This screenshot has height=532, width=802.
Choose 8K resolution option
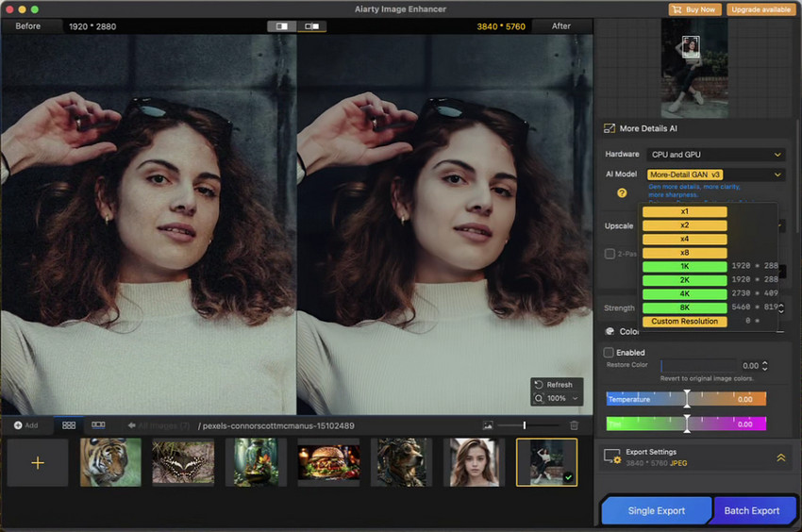pyautogui.click(x=684, y=308)
